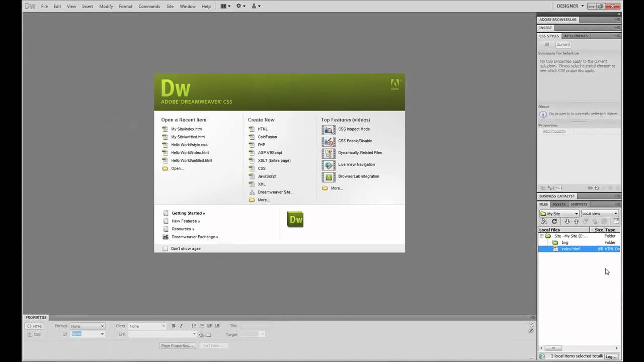This screenshot has height=362, width=644.
Task: Open the Format dropdown in Properties
Action: click(87, 326)
